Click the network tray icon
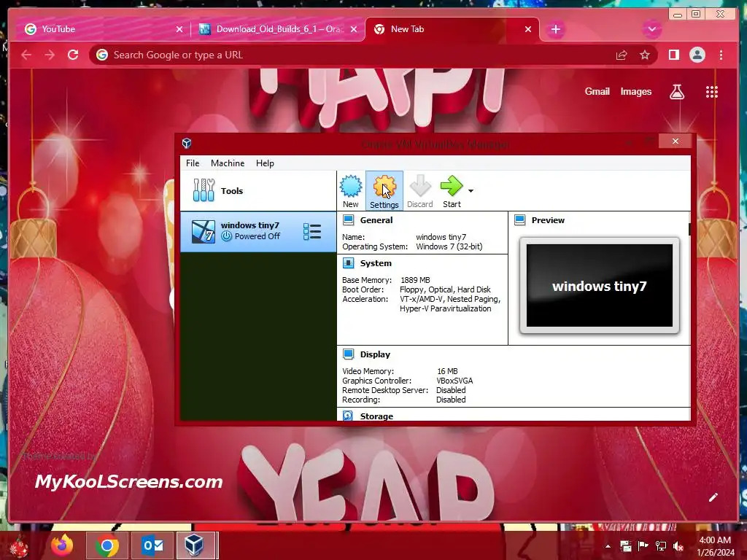The width and height of the screenshot is (747, 560). click(661, 546)
